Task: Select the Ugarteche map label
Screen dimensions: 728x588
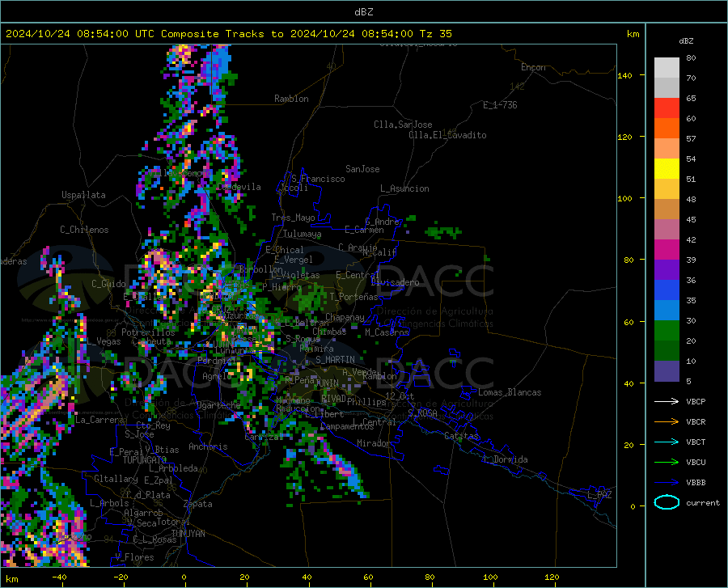Action: tap(218, 405)
